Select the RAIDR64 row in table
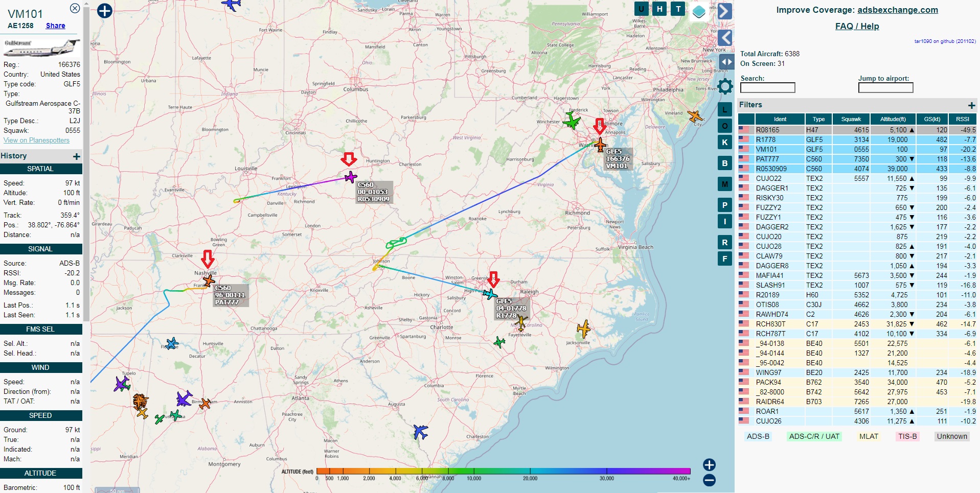The width and height of the screenshot is (980, 493). 857,402
